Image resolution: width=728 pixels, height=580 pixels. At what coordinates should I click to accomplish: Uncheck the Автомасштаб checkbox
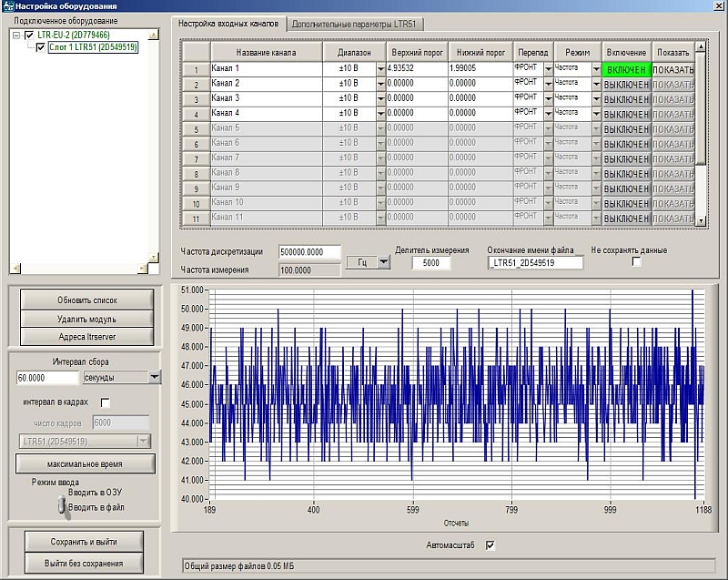[x=490, y=545]
